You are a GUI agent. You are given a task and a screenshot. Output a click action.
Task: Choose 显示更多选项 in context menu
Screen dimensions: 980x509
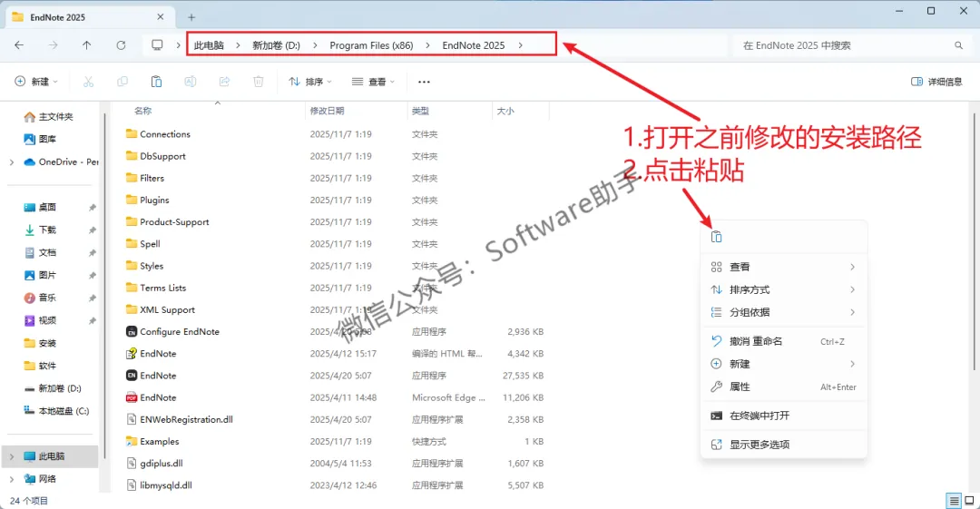pos(784,445)
